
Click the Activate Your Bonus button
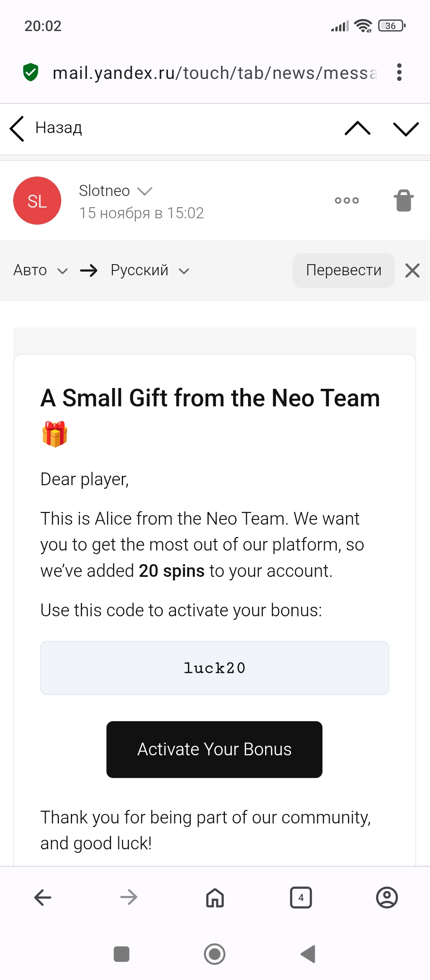click(x=214, y=749)
